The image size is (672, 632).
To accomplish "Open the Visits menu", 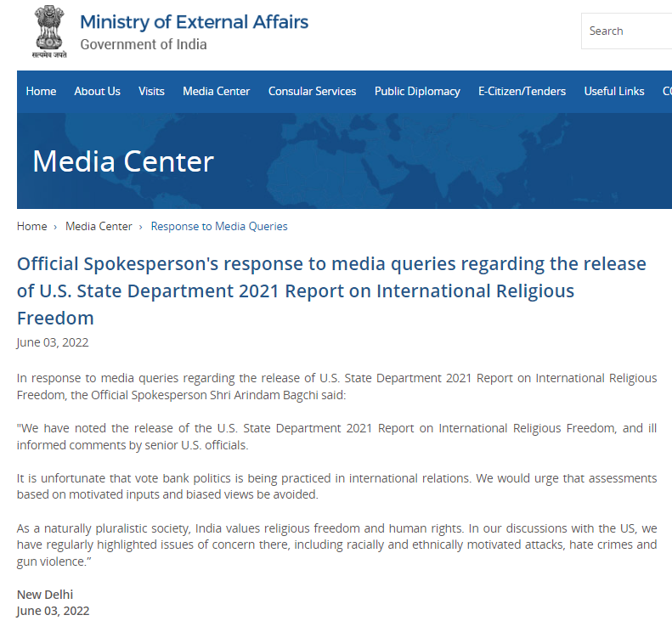I will (x=151, y=91).
